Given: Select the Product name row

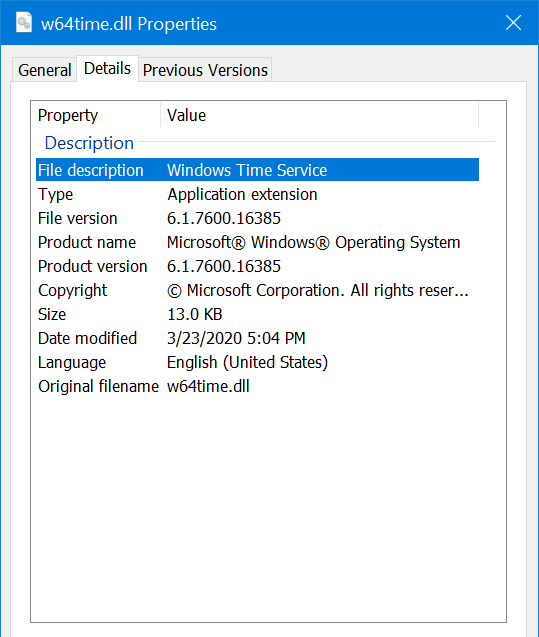Looking at the screenshot, I should [258, 242].
